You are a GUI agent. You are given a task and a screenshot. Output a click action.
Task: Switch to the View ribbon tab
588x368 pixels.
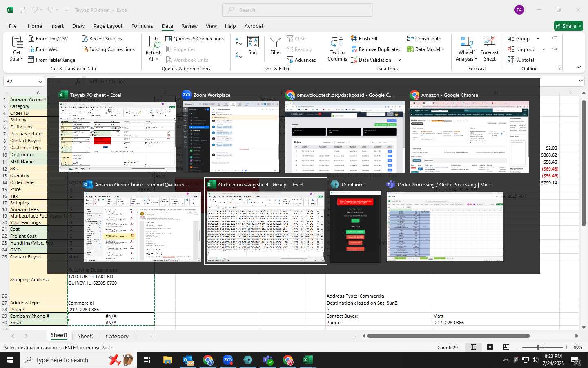point(211,26)
